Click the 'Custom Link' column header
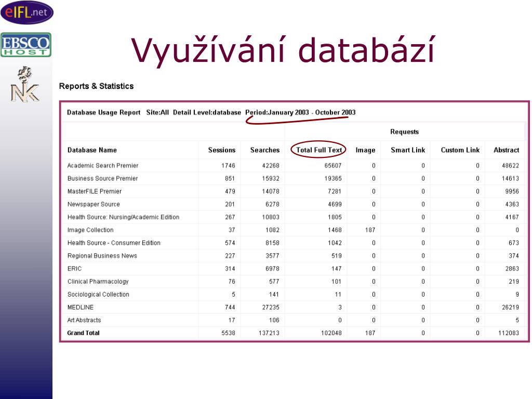 [x=460, y=150]
